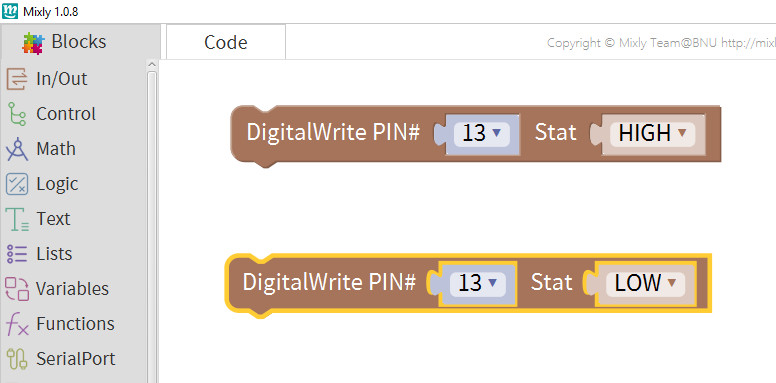Click the In/Out category icon
776x383 pixels.
[17, 79]
